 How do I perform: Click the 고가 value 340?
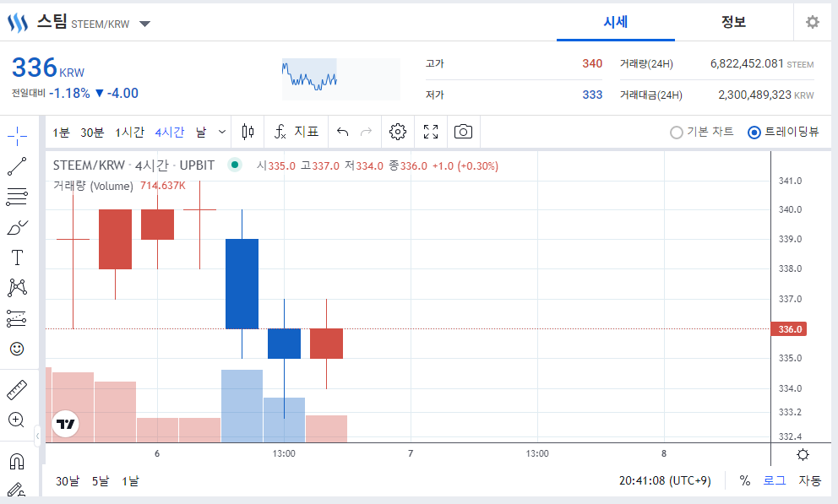(x=592, y=63)
